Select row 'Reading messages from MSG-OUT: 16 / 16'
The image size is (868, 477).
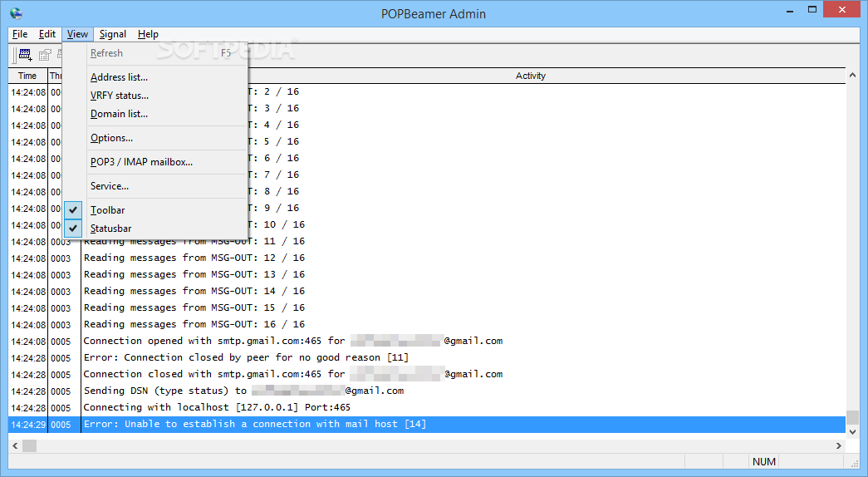click(x=427, y=325)
